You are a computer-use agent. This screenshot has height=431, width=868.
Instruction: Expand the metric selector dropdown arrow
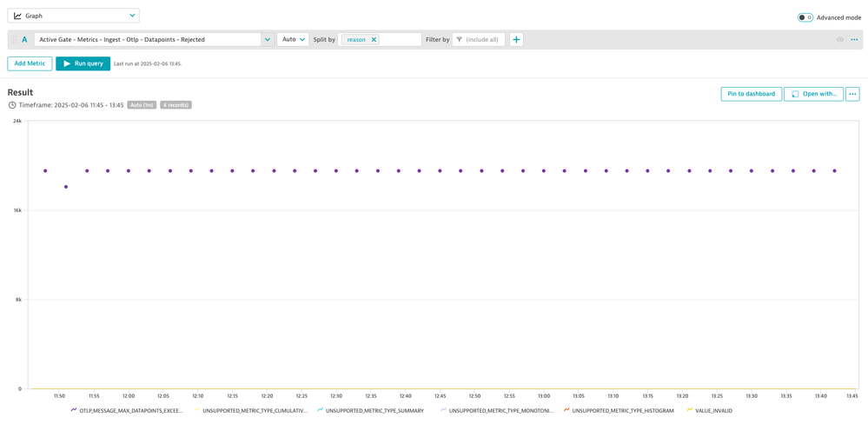coord(267,40)
